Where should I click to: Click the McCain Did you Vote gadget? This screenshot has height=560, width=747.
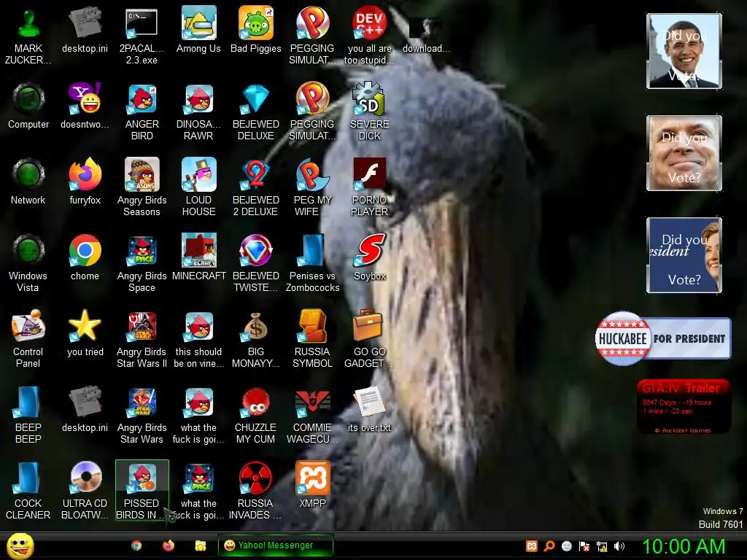pos(684,153)
